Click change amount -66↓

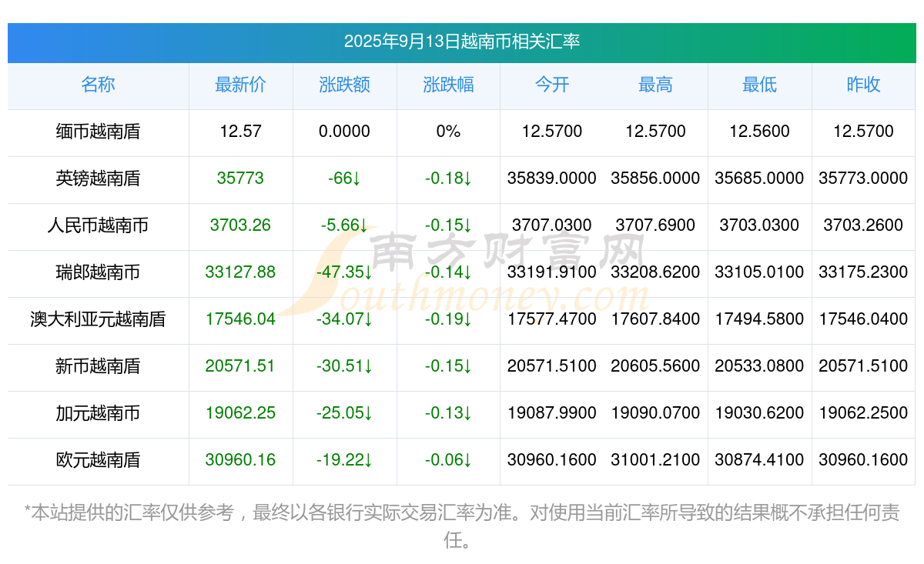(344, 179)
